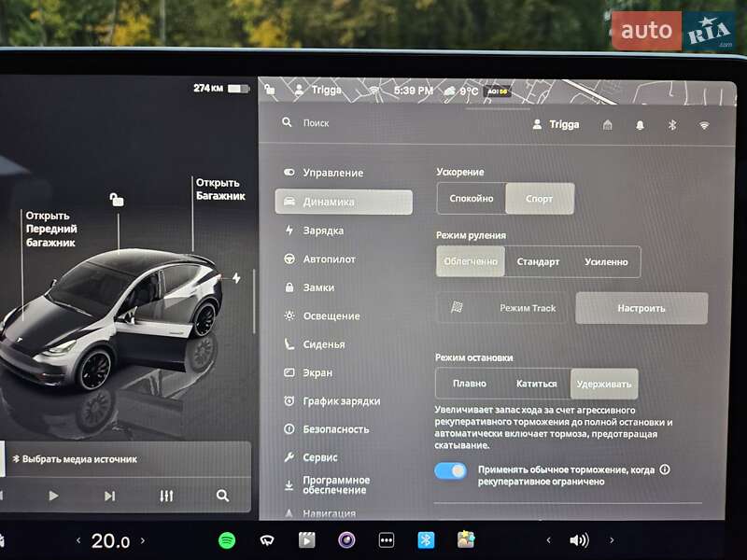Toggle regular braking when regen is limited
This screenshot has width=747, height=560.
pyautogui.click(x=451, y=470)
